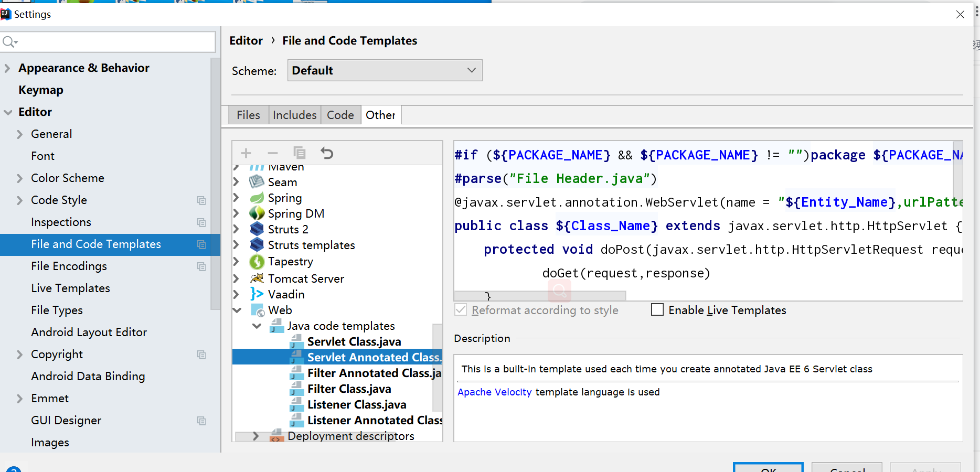Open Keymap settings
This screenshot has width=980, height=472.
(x=41, y=90)
